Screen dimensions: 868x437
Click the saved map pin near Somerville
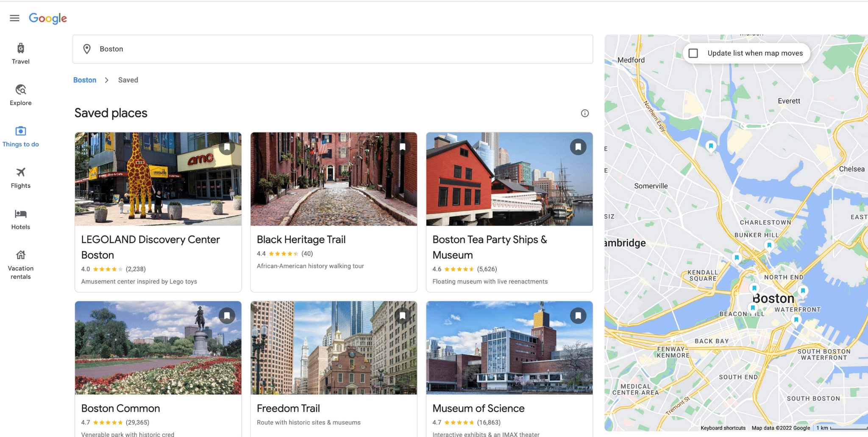711,146
